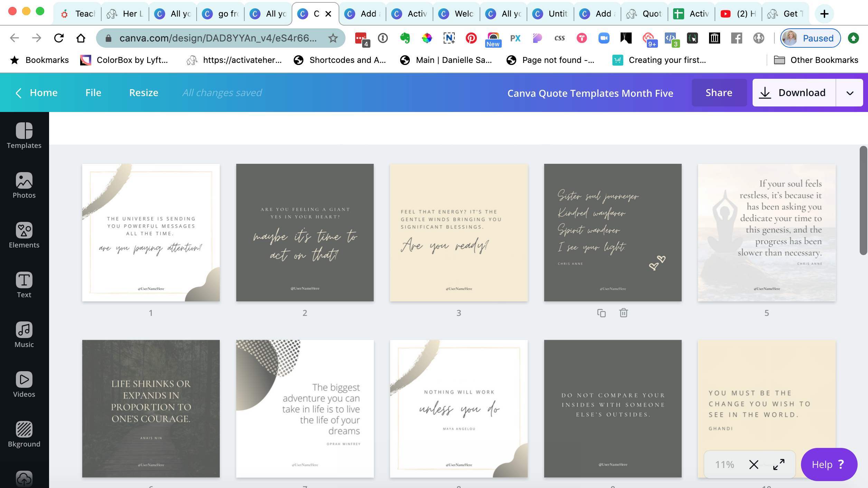The width and height of the screenshot is (868, 488).
Task: Open a new browser tab
Action: coord(824,14)
